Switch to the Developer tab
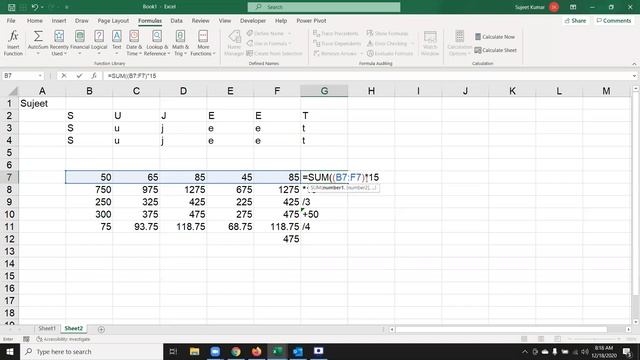This screenshot has width=640, height=360. 253,20
